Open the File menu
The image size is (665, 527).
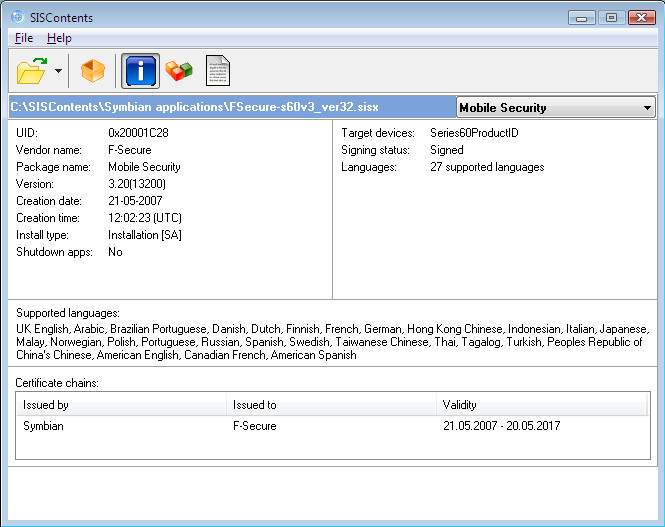[x=24, y=38]
